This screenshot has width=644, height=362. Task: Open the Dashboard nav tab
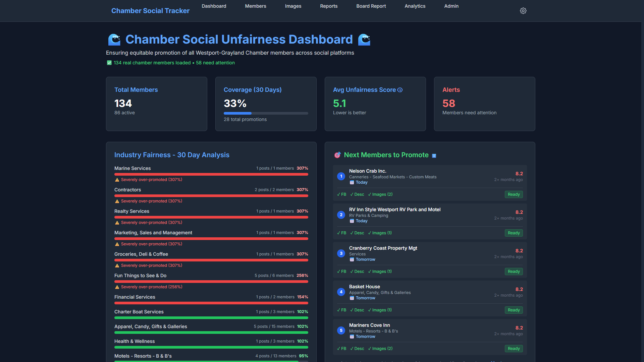pos(214,6)
